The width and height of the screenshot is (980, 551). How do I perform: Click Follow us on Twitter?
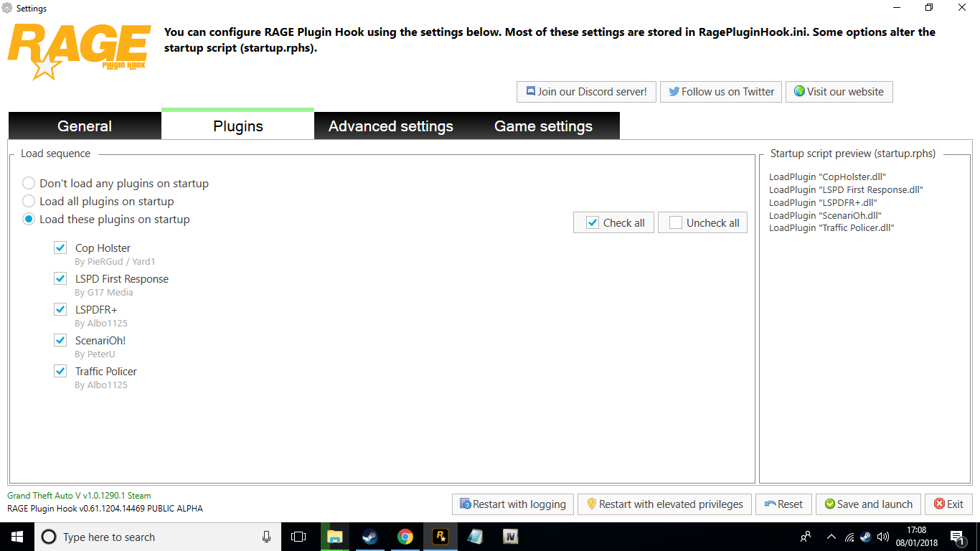coord(721,92)
